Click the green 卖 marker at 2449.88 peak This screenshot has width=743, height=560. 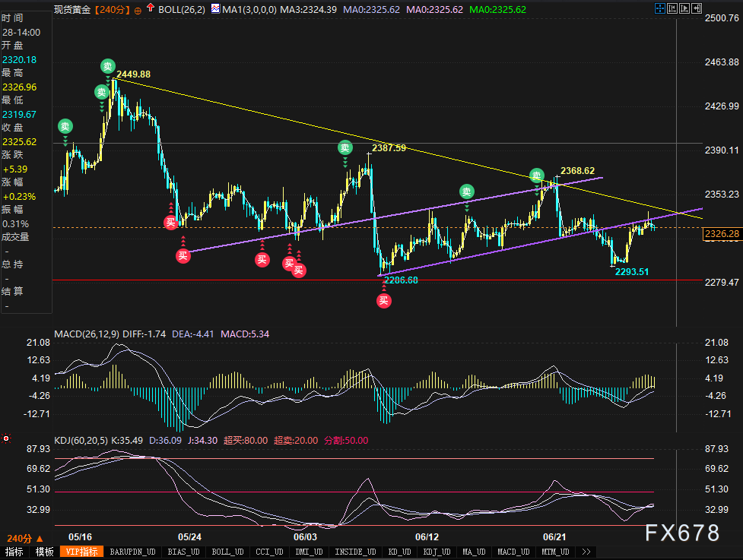tap(108, 67)
